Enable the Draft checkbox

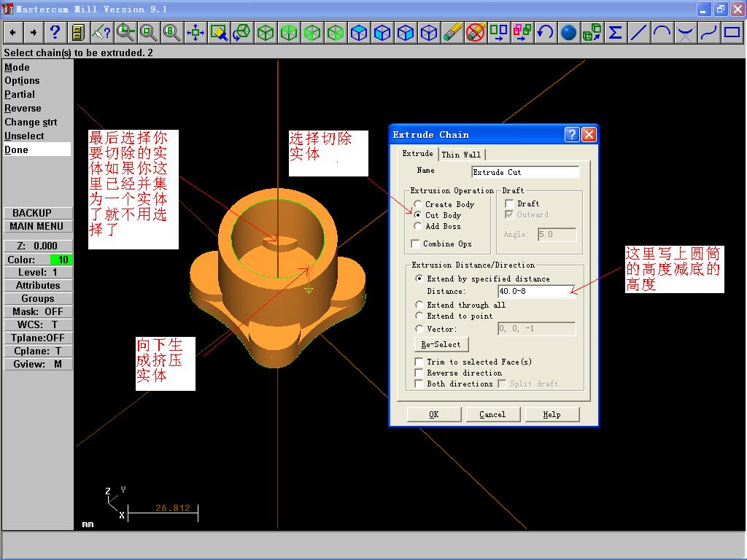click(509, 204)
